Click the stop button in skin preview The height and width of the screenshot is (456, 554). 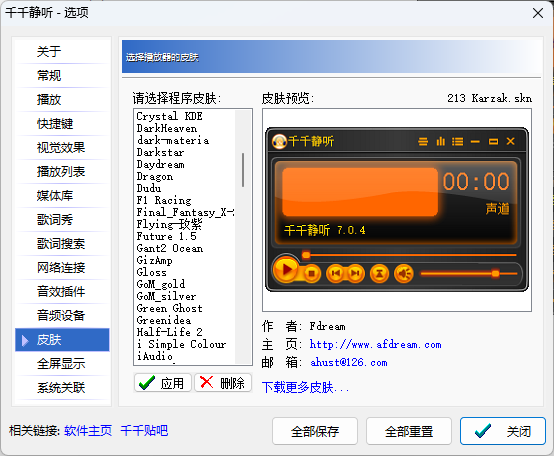(x=311, y=273)
